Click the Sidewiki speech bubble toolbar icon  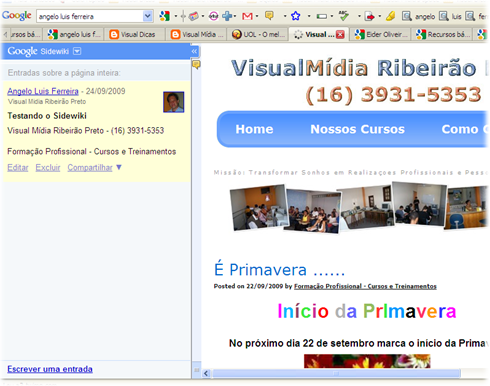coord(269,15)
